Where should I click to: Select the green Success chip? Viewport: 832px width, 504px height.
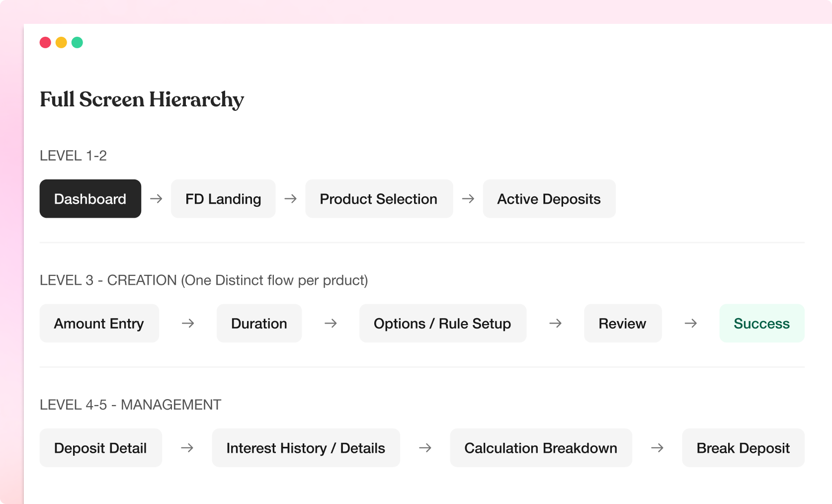tap(761, 324)
